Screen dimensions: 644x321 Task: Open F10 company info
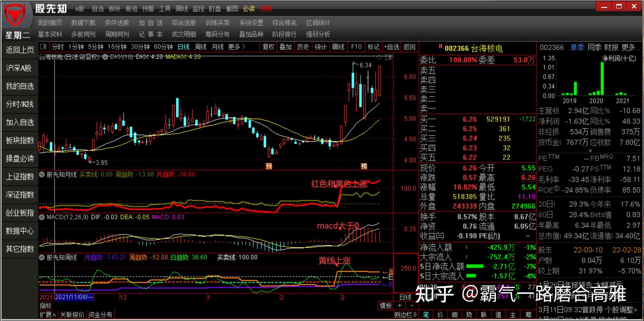[x=356, y=47]
